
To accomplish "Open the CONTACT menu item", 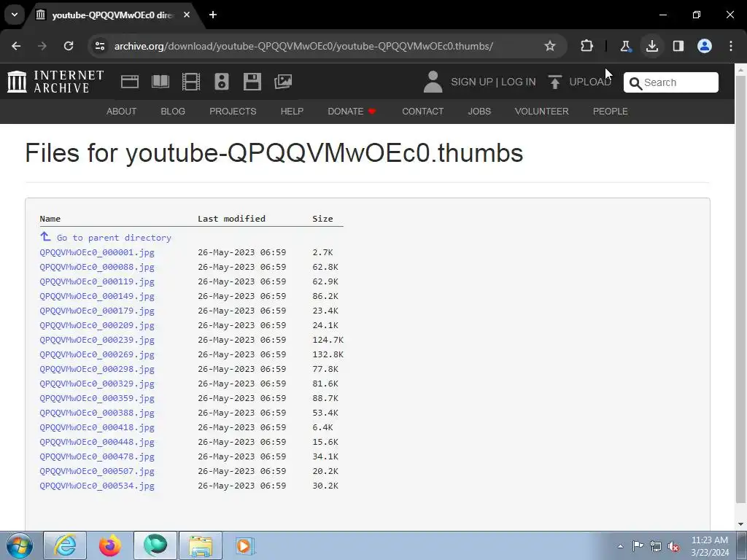I will coord(422,112).
